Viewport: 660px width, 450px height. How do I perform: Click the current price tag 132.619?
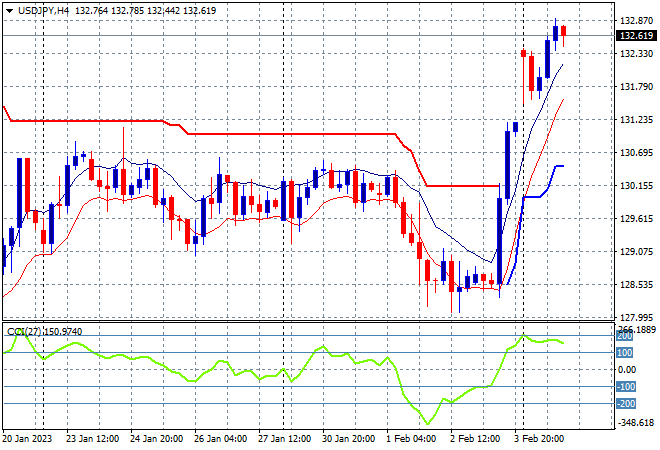pyautogui.click(x=636, y=36)
